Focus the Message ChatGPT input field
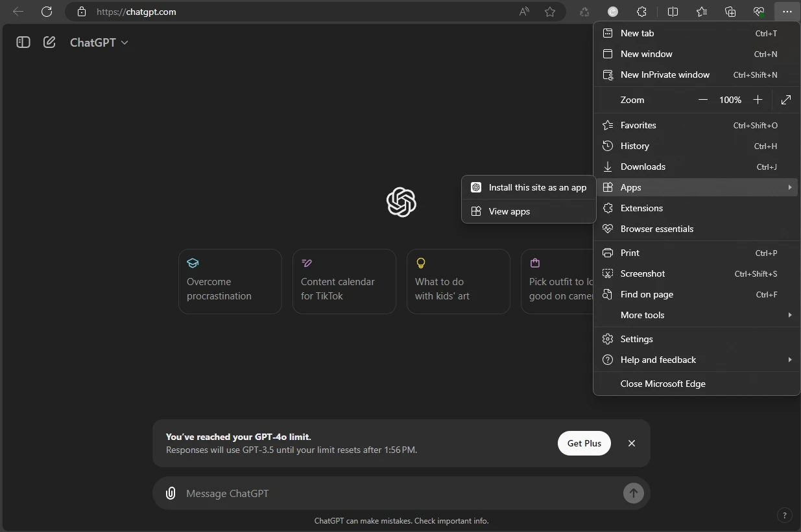 tap(401, 493)
